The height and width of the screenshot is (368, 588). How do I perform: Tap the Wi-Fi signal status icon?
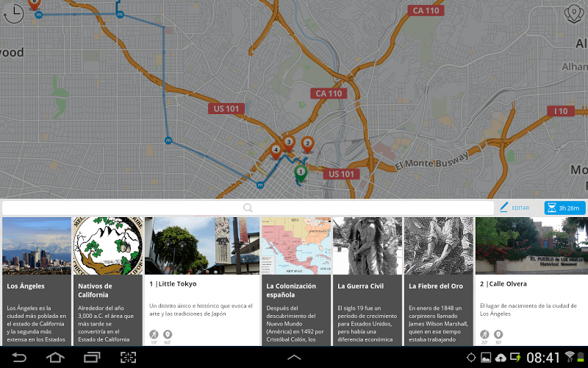pyautogui.click(x=570, y=357)
